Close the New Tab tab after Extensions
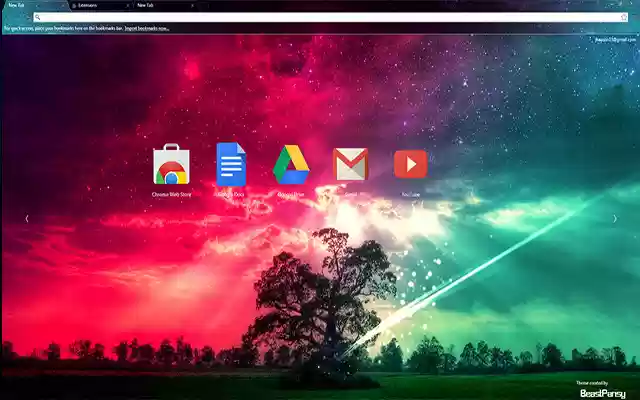 pos(192,6)
